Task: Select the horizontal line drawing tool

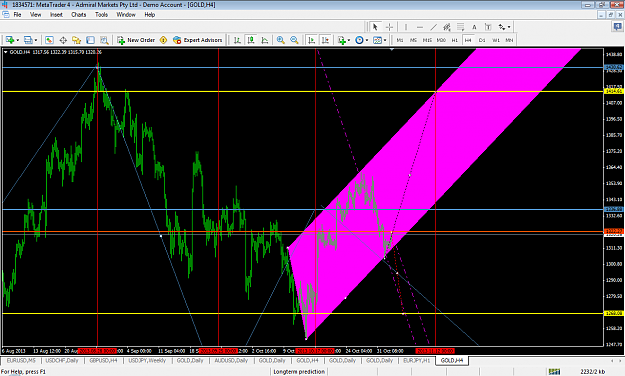Action: click(x=420, y=27)
